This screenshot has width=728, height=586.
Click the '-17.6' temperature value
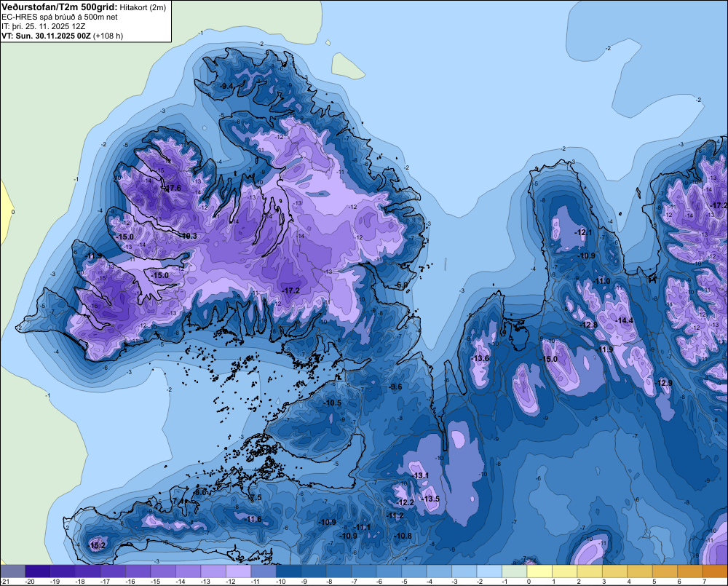173,188
